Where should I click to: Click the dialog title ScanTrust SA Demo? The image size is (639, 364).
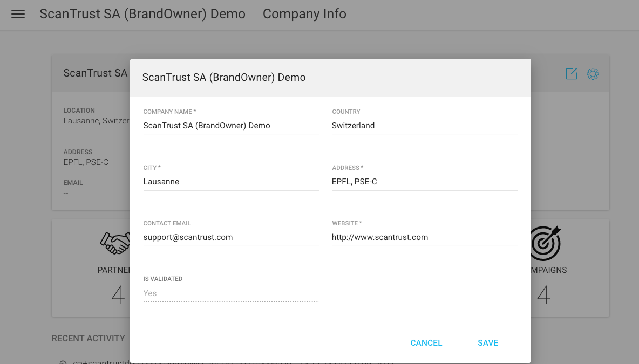224,78
